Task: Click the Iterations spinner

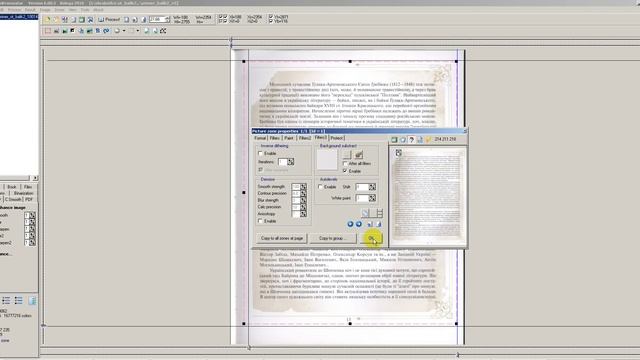Action: tap(291, 162)
